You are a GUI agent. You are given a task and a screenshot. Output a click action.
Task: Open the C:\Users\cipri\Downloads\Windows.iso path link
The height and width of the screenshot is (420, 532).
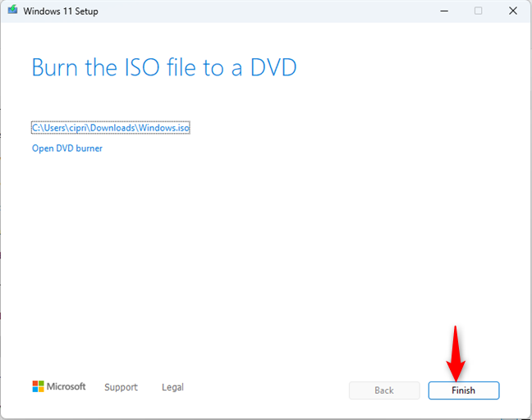(x=111, y=127)
